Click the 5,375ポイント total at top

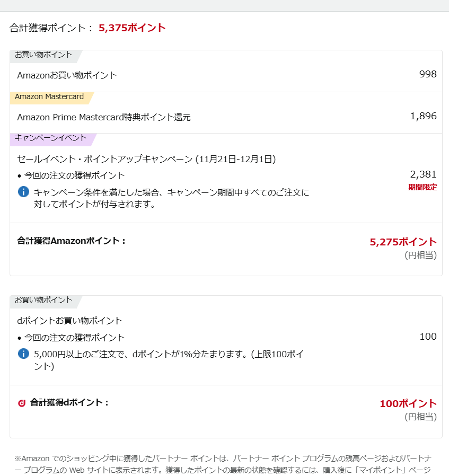pos(132,28)
